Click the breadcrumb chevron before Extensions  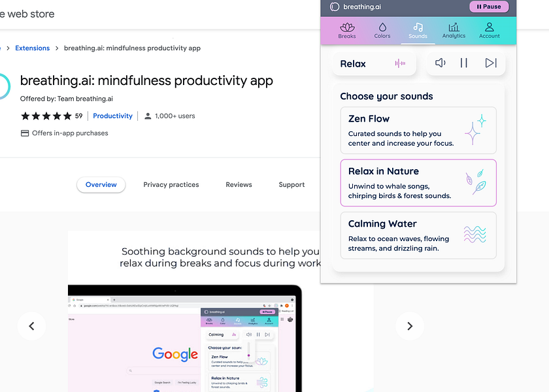[x=8, y=48]
